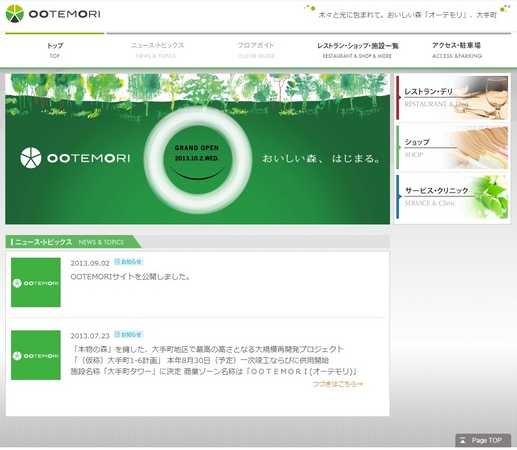Open the OOTEMORIサイトを公開しました news headline

click(130, 277)
